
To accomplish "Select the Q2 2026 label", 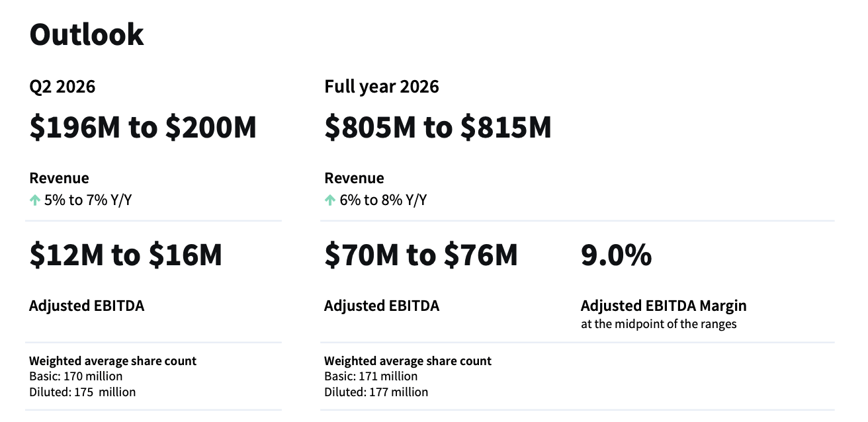I will pyautogui.click(x=62, y=87).
